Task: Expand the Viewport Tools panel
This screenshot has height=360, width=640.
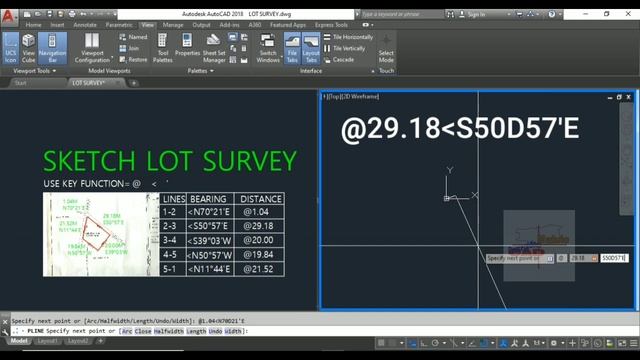Action: point(34,71)
